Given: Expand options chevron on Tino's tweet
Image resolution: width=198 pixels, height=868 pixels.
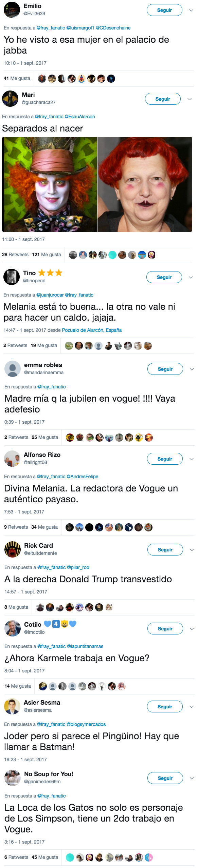Looking at the screenshot, I should pos(191,278).
